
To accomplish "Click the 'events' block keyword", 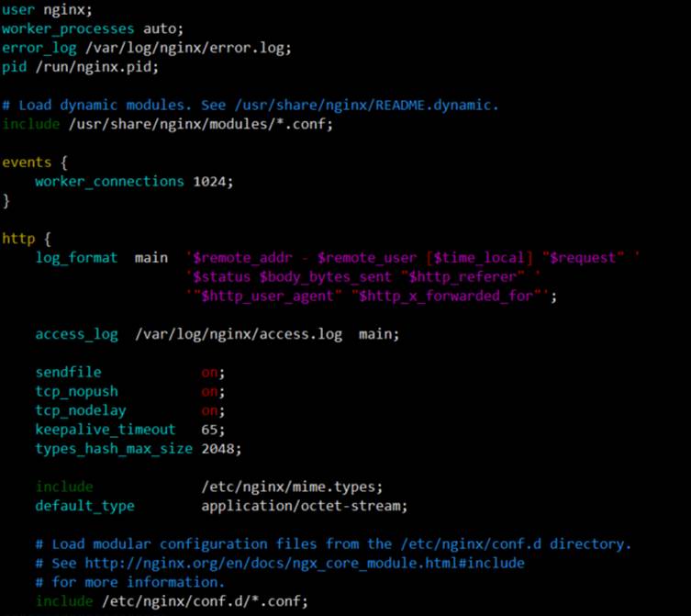I will point(27,162).
